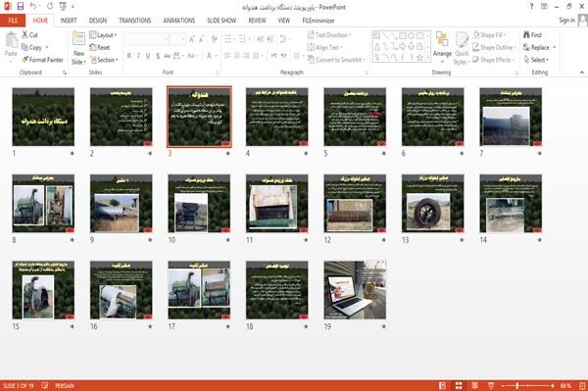
Task: Click the Save icon in the quick access toolbar
Action: (x=21, y=7)
